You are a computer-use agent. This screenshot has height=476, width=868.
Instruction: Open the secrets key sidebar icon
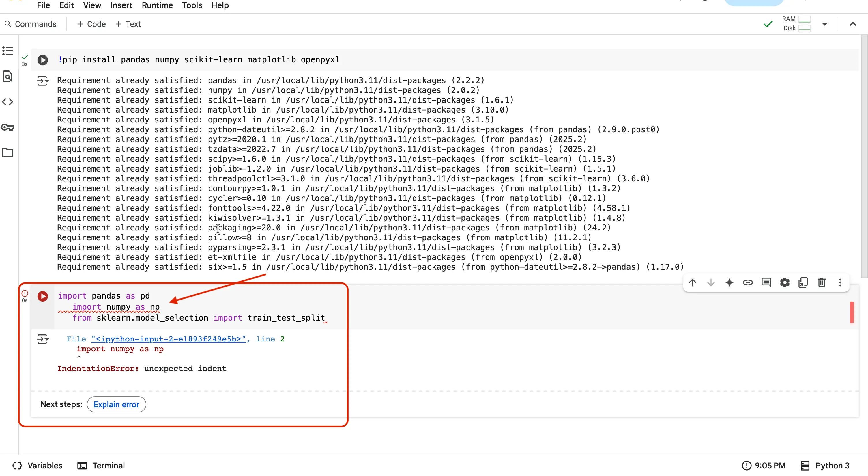8,127
